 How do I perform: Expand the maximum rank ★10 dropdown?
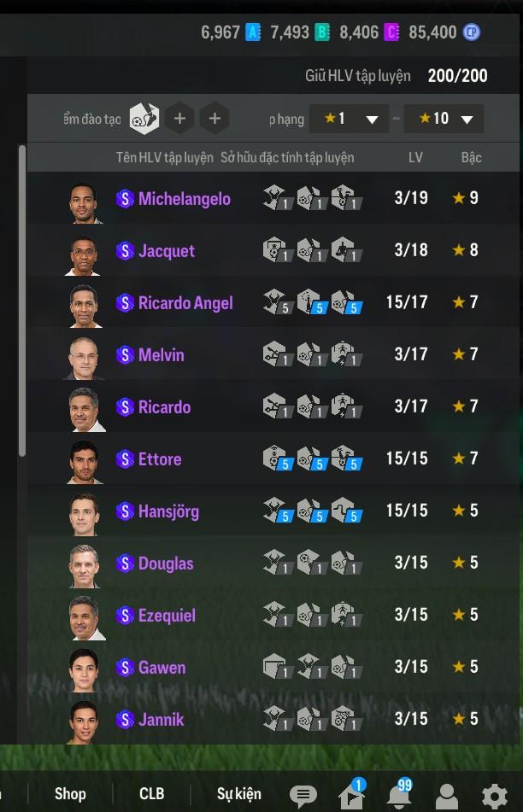444,119
